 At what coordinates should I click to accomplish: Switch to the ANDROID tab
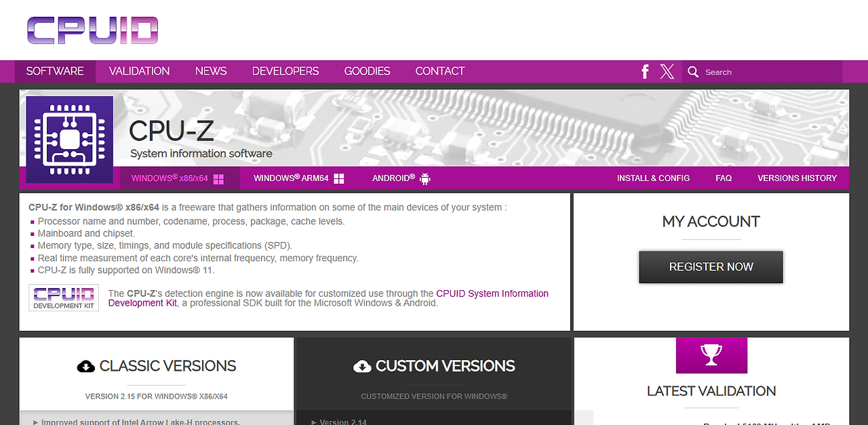[x=401, y=178]
